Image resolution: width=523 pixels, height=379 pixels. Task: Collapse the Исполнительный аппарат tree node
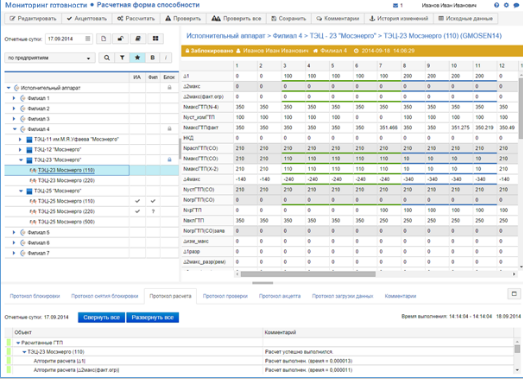[9, 88]
